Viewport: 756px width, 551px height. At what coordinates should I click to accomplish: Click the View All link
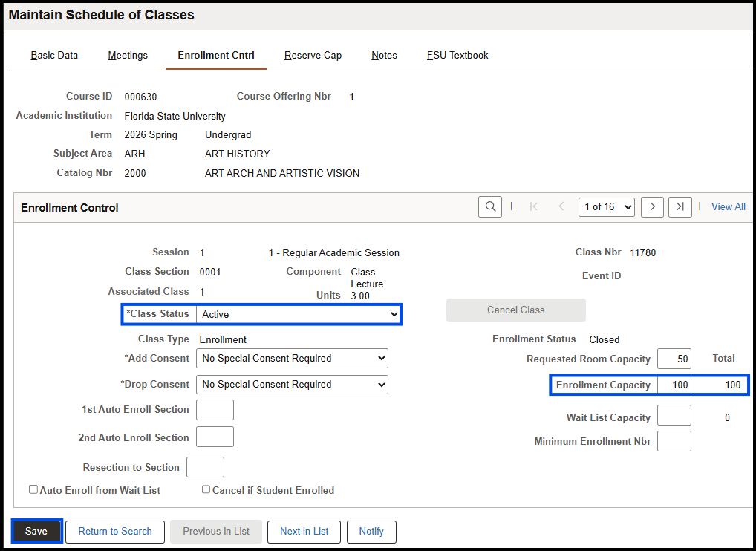[728, 206]
